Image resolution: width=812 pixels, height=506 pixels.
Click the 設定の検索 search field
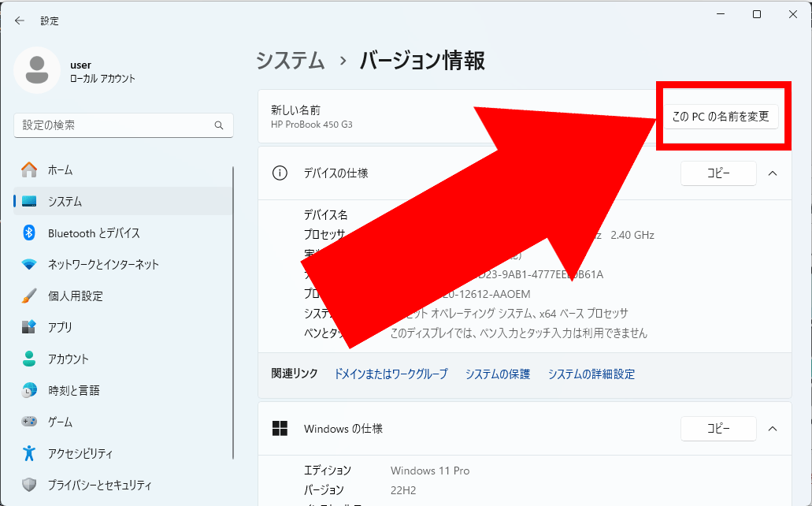coord(123,125)
